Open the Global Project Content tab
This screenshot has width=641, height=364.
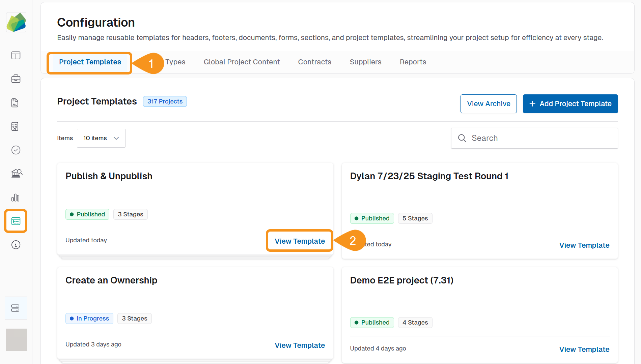[x=242, y=62]
